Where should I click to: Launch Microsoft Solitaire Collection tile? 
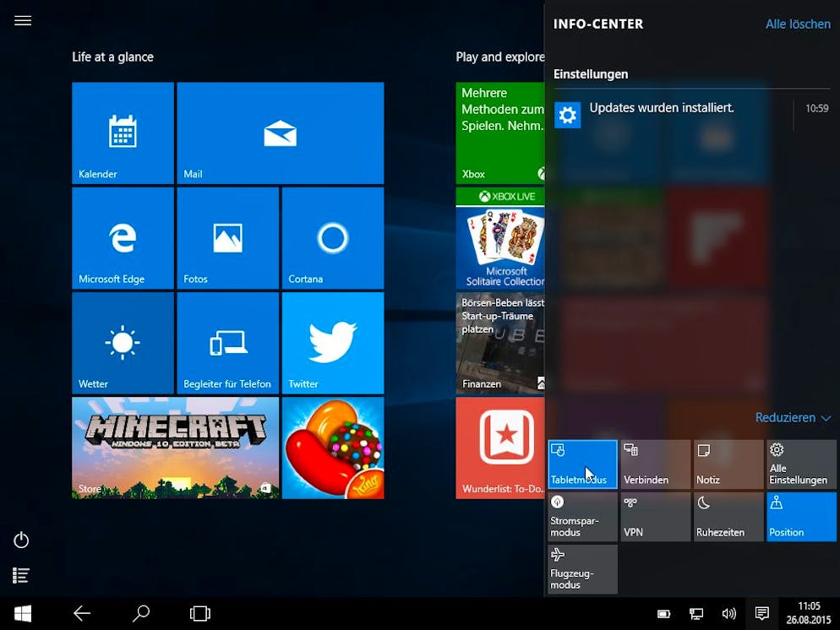pyautogui.click(x=499, y=237)
